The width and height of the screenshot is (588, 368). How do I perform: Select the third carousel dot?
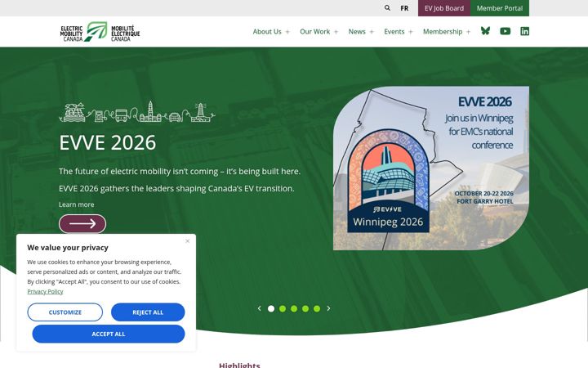click(x=294, y=308)
